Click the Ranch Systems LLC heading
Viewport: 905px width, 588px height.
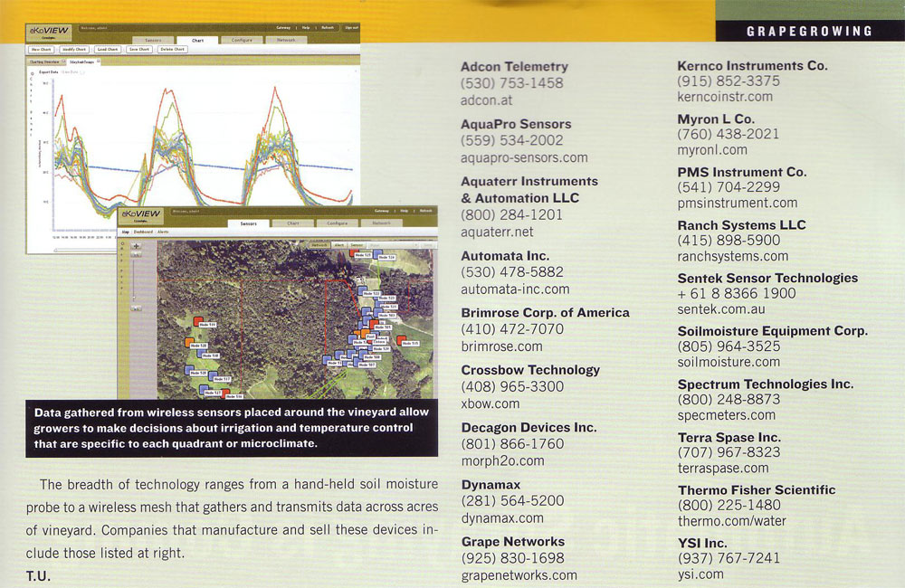[x=742, y=225]
